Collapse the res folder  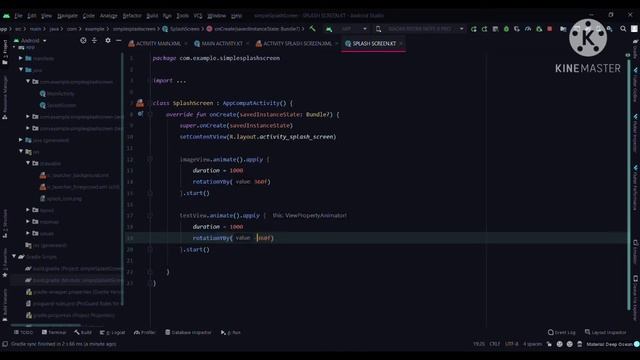click(x=20, y=151)
